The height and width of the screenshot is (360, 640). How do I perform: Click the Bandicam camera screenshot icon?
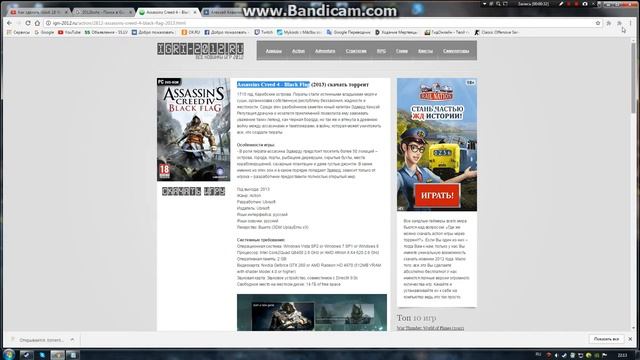(x=585, y=4)
